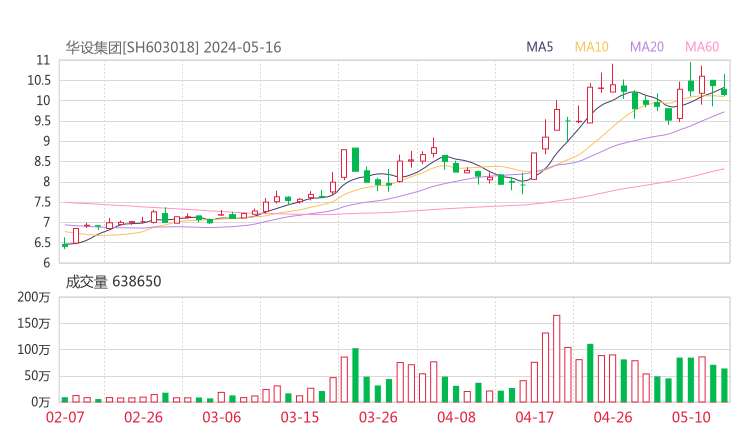Click the 50万 volume axis label
This screenshot has height=440, width=740.
(37, 376)
